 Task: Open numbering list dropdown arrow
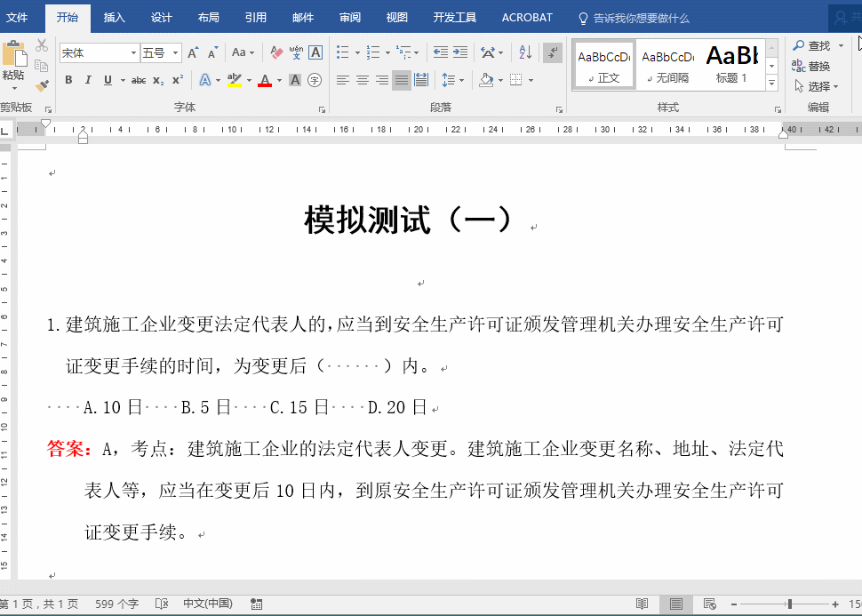(387, 53)
